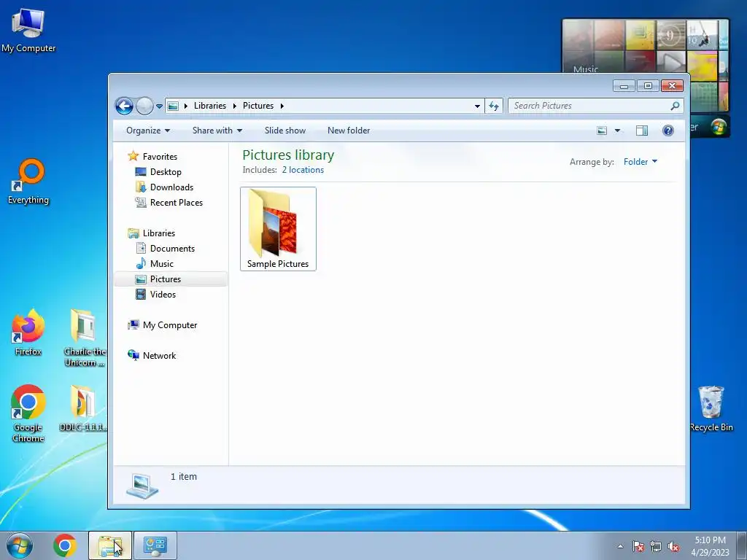This screenshot has height=560, width=747.
Task: Open Downloads in Favorites
Action: (171, 187)
